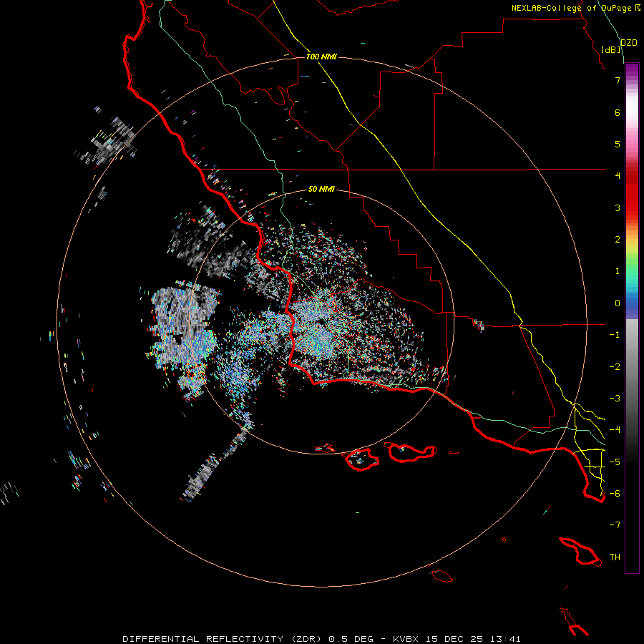Click the 5 dB scale label
Viewport: 644px width, 644px height.
(618, 144)
